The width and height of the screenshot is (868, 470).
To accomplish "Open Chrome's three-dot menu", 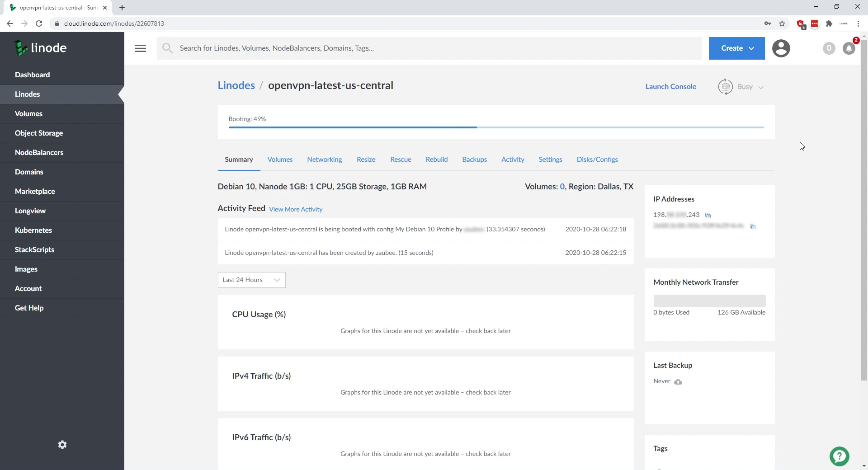I will 858,23.
